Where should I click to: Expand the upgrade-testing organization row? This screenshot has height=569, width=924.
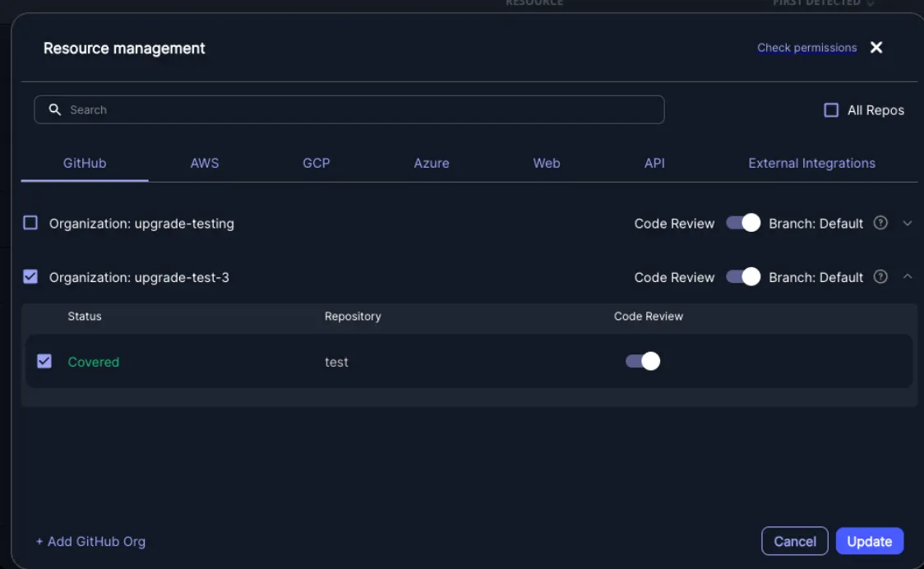[x=908, y=224]
